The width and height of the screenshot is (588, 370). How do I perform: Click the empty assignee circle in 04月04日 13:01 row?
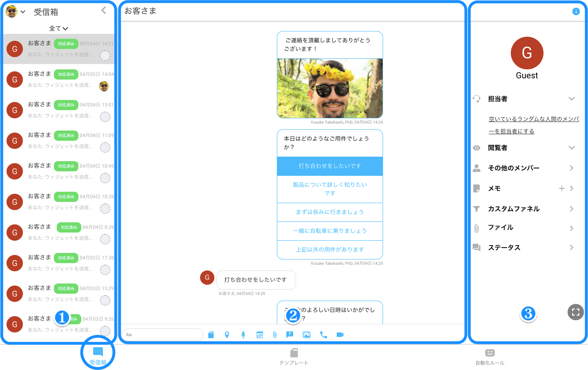pos(105,117)
